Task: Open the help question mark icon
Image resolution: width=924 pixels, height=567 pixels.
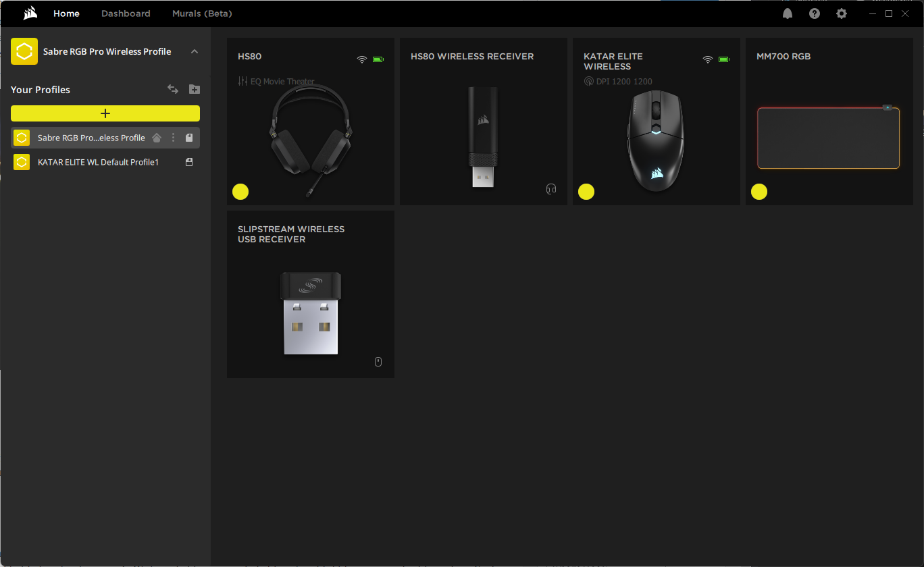Action: pyautogui.click(x=815, y=13)
